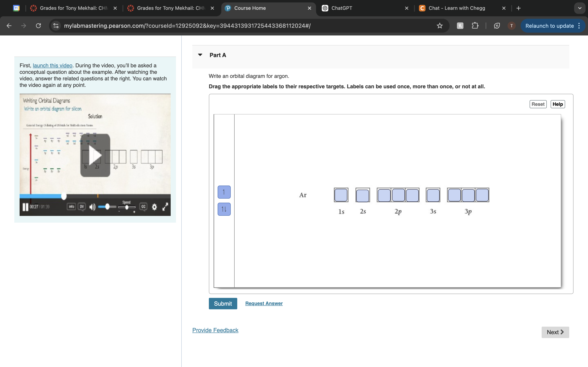This screenshot has height=367, width=588.
Task: Switch to the ChatGPT tab
Action: (341, 8)
